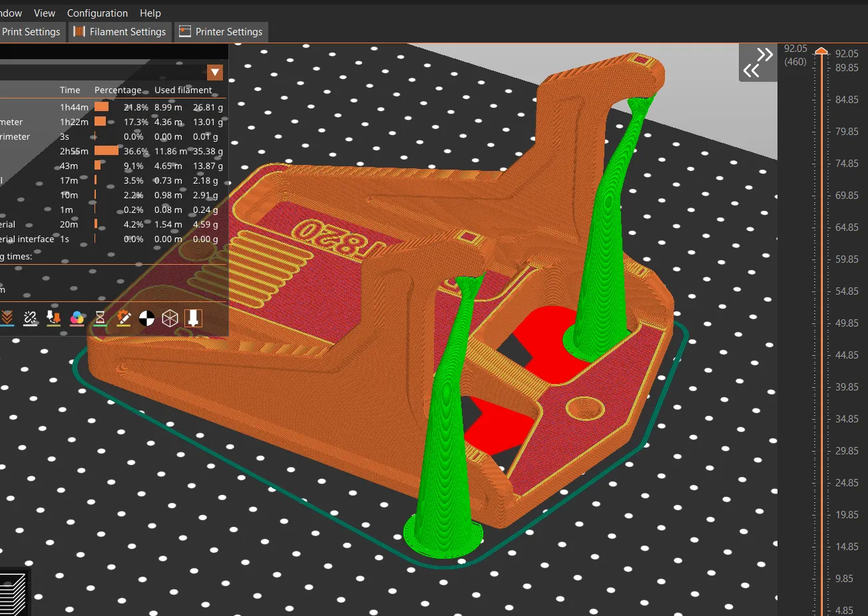Collapse sidebar using double-chevron arrows
Viewport: 868px width, 616px height.
pos(758,63)
